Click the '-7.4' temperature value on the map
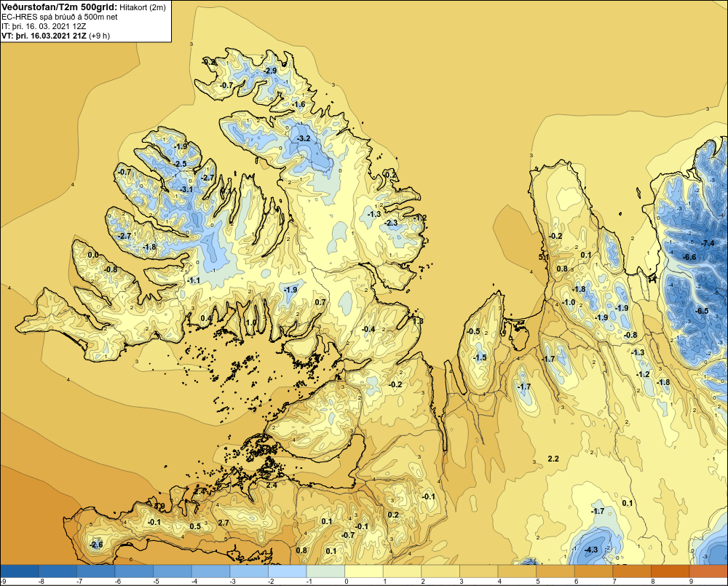728x586 pixels. 708,243
